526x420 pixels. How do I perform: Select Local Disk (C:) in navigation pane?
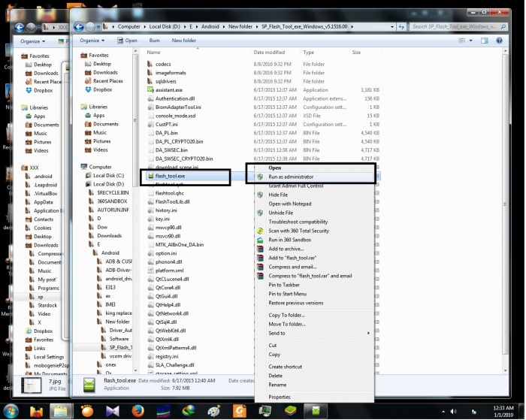coord(108,176)
